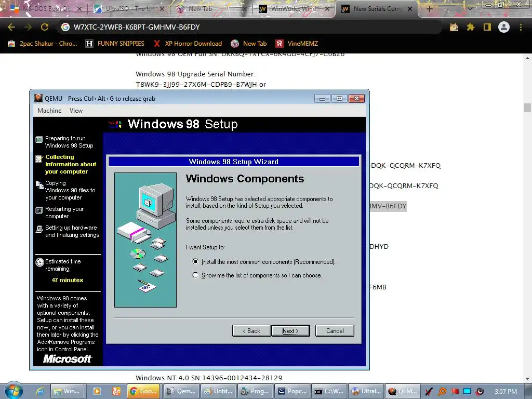Open the FUNNY SNIPPIES bookmark
Image resolution: width=532 pixels, height=399 pixels.
coord(115,44)
